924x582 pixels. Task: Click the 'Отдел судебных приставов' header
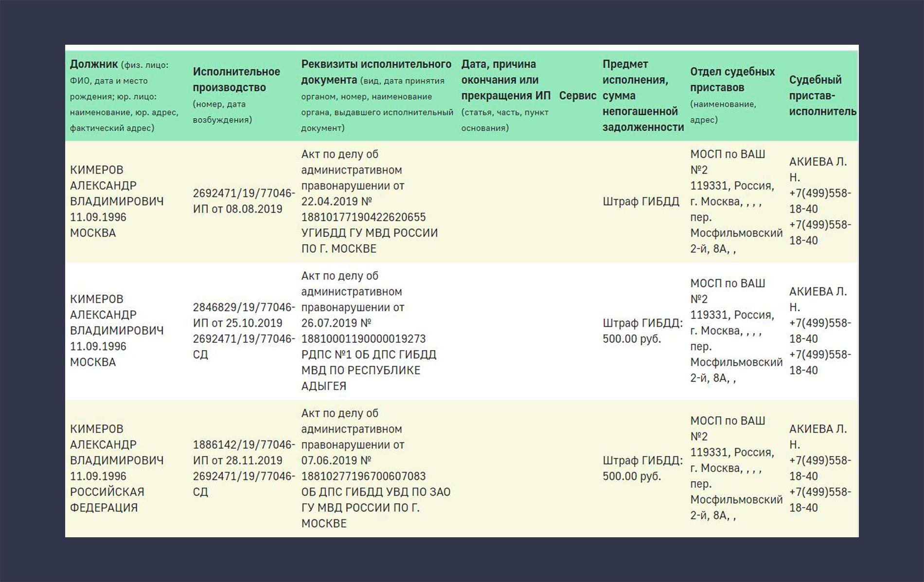[x=732, y=96]
